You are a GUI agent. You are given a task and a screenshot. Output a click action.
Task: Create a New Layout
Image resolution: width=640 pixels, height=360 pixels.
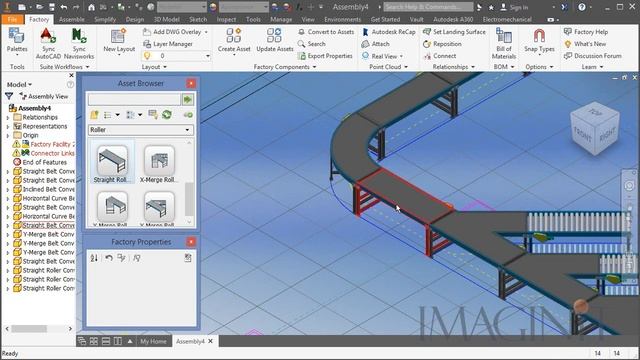119,41
